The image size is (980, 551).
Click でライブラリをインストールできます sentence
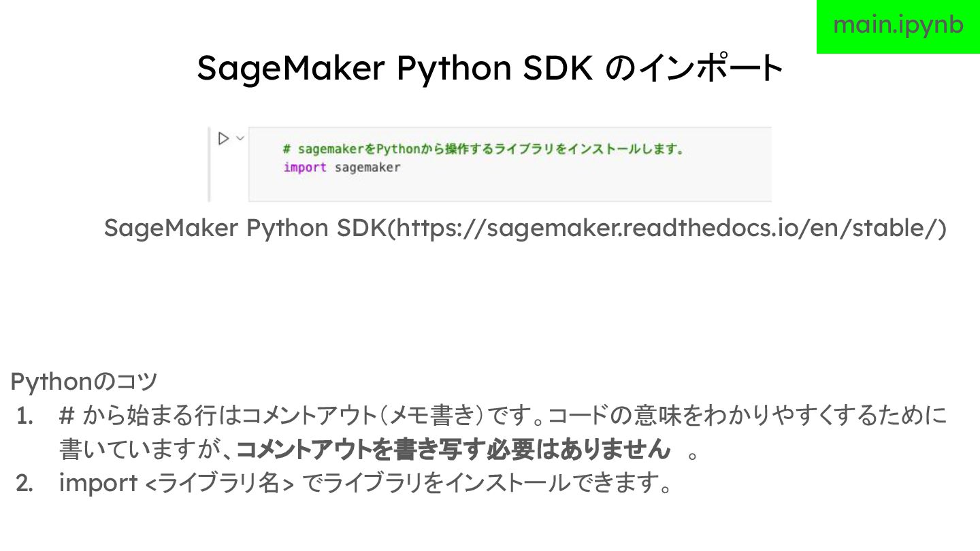point(487,484)
